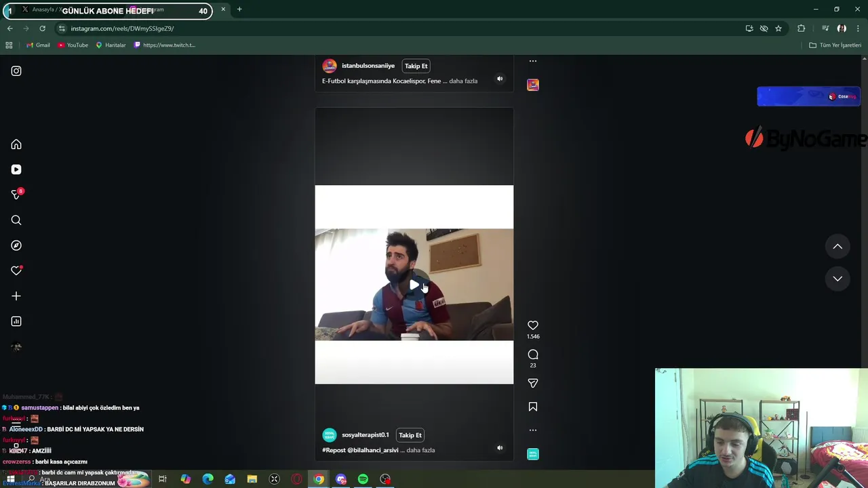868x488 pixels.
Task: Launch Microsoft Edge from taskbar
Action: tap(208, 479)
